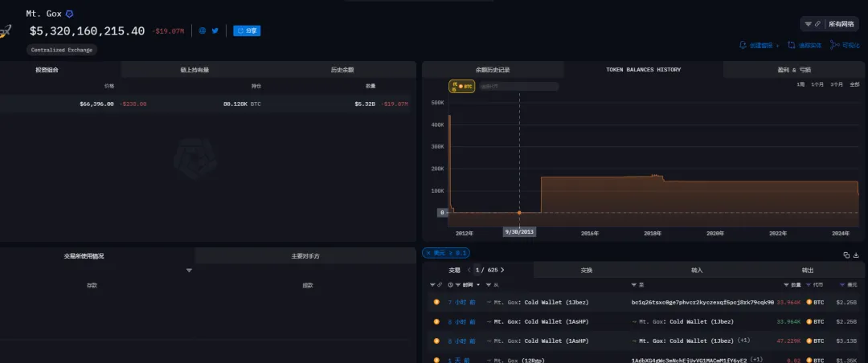868x363 pixels.
Task: Open the Mt. Gox Twitter link
Action: 215,31
